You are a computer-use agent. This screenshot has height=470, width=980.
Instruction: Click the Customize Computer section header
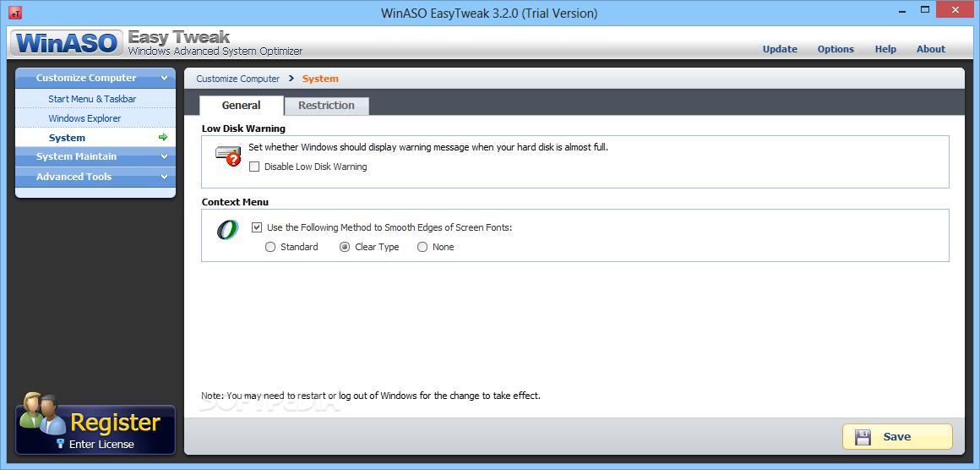[95, 78]
